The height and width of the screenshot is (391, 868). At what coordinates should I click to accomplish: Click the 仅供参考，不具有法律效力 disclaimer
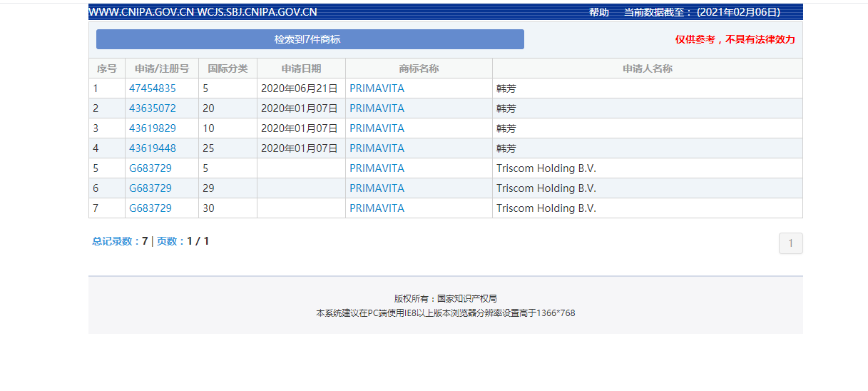(x=735, y=39)
